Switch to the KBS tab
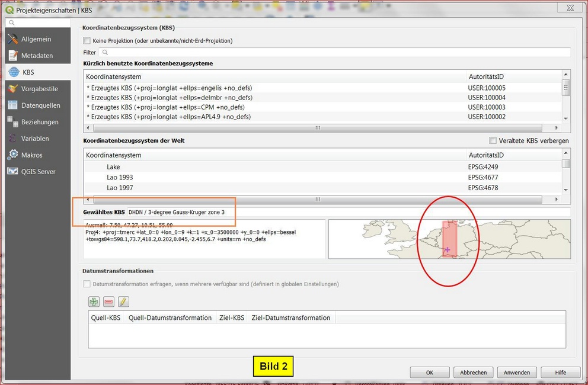The height and width of the screenshot is (385, 588). click(28, 72)
